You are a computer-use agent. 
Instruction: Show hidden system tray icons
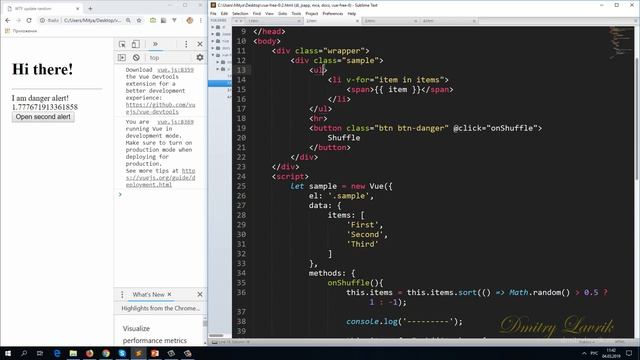pos(584,353)
